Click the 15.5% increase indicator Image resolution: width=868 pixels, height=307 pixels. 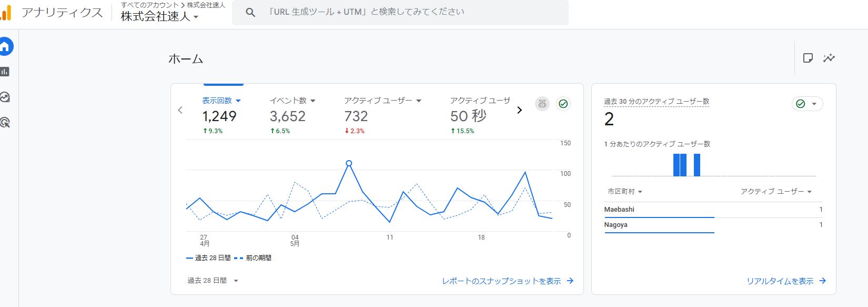462,131
